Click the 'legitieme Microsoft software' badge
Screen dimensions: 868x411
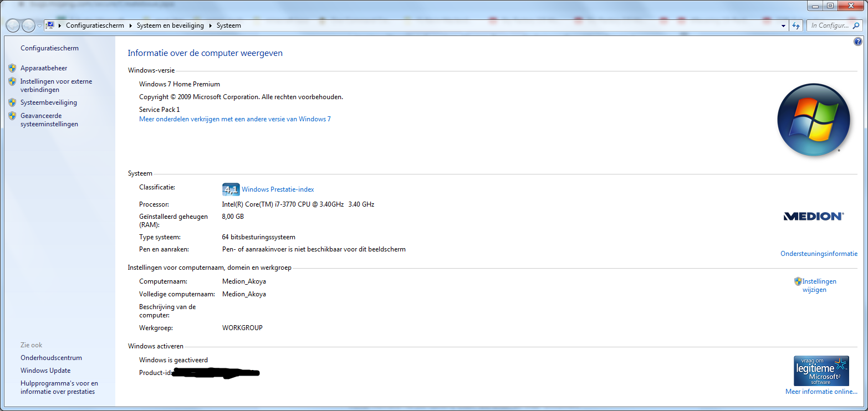tap(821, 371)
